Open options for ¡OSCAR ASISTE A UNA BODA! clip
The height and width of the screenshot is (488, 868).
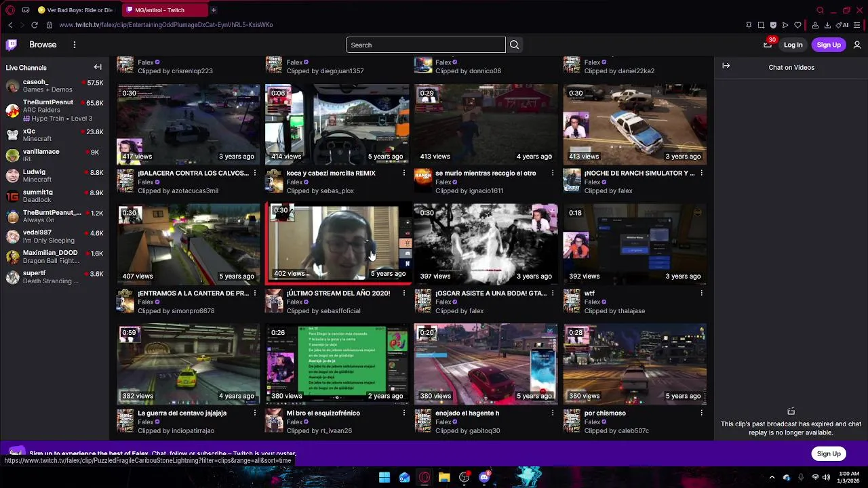click(552, 293)
